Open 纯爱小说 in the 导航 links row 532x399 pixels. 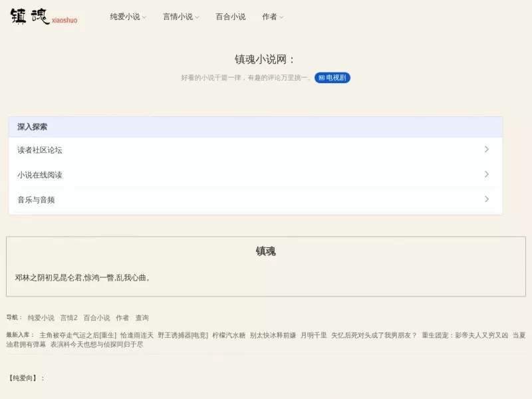click(41, 318)
